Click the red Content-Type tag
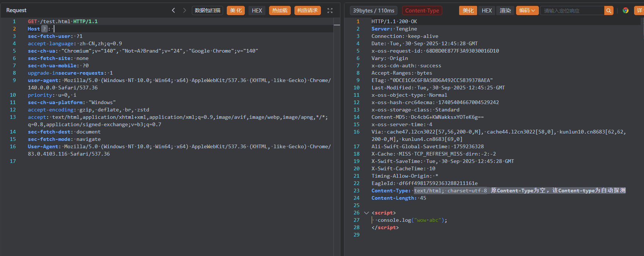The height and width of the screenshot is (256, 644). [422, 11]
